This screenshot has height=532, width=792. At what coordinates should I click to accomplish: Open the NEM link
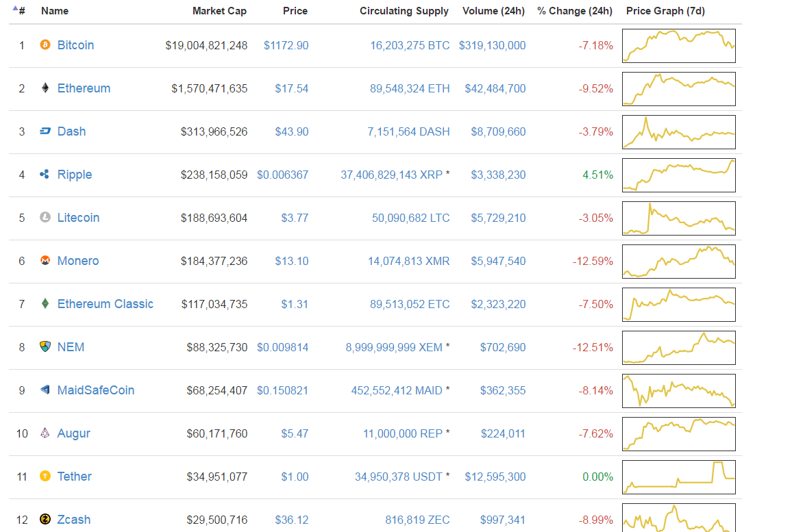(71, 347)
